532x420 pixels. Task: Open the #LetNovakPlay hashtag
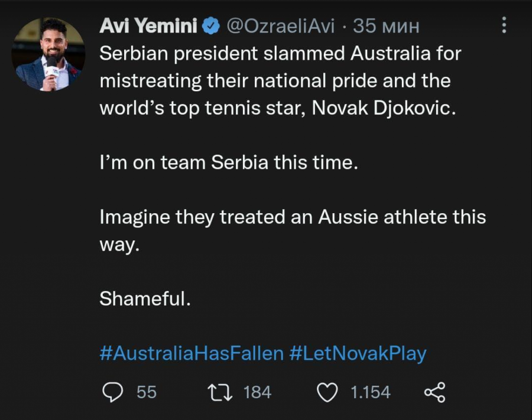358,353
